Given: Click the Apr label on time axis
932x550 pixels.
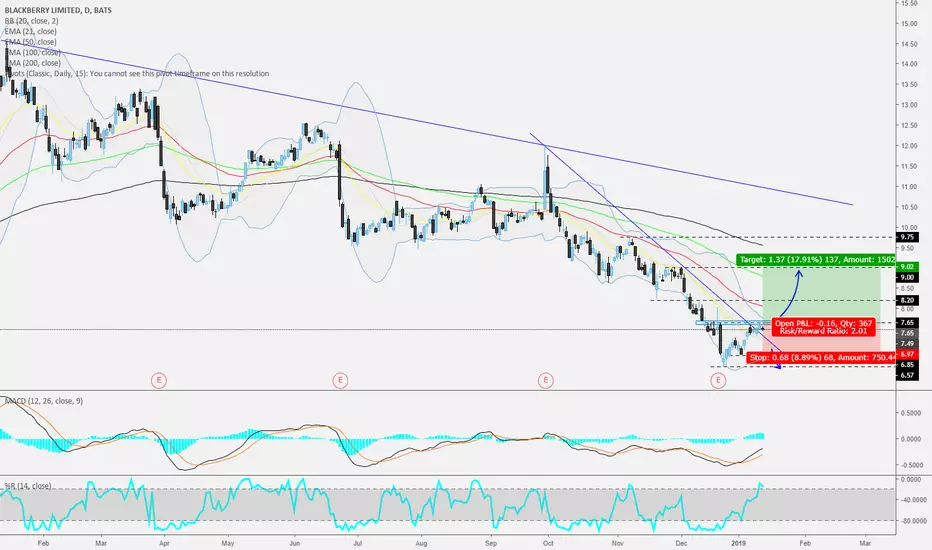Looking at the screenshot, I should [x=164, y=543].
